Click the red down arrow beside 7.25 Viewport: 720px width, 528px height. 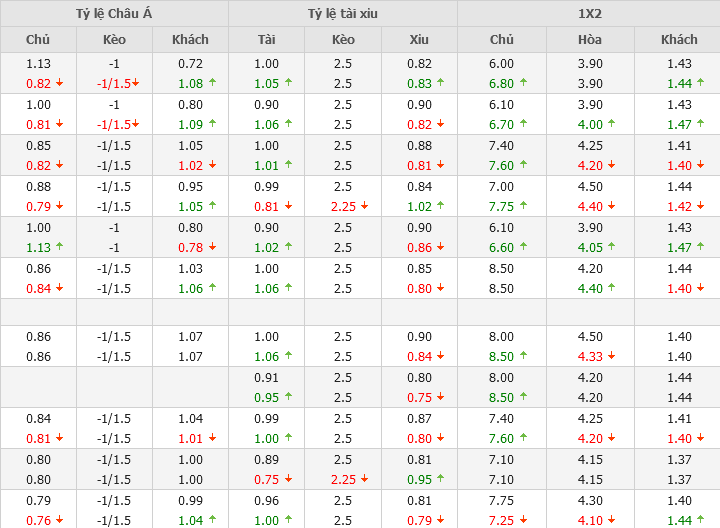coord(524,519)
